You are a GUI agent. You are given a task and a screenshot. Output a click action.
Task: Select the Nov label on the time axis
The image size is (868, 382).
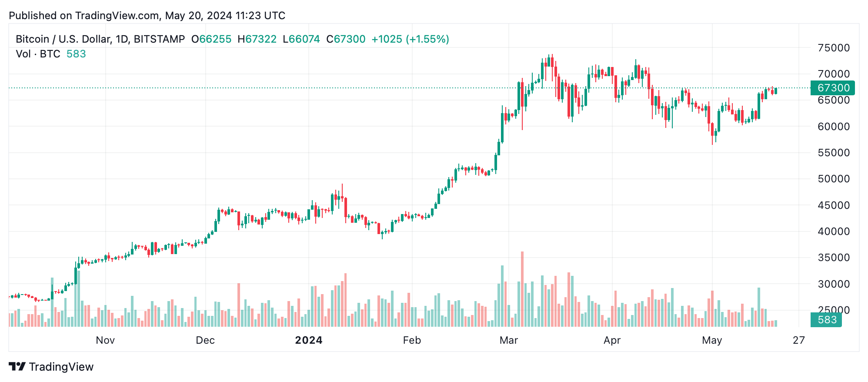coord(105,340)
